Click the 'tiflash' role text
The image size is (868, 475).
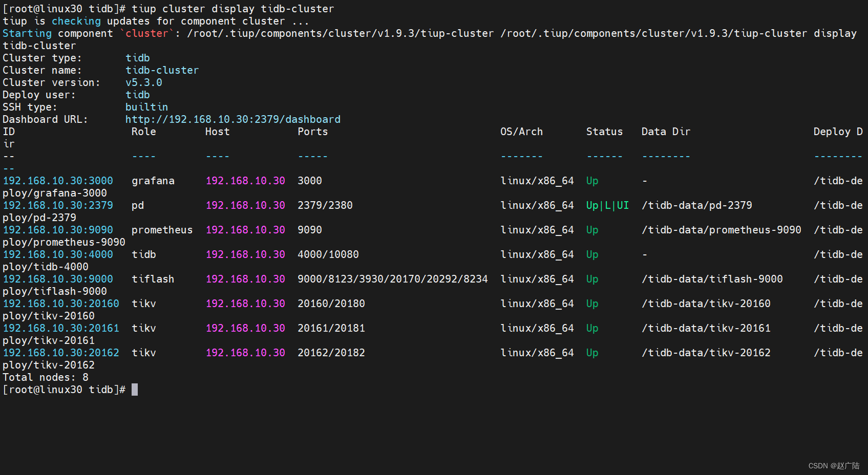pyautogui.click(x=153, y=279)
